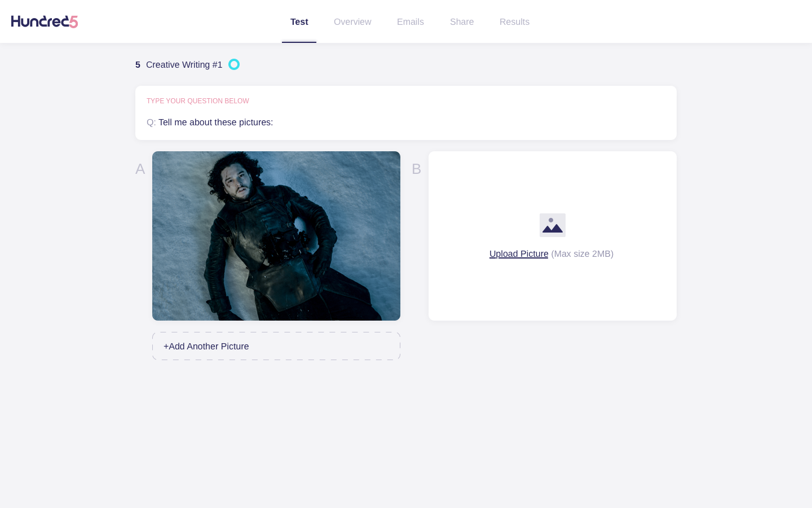812x508 pixels.
Task: View the Results tab
Action: 514,22
